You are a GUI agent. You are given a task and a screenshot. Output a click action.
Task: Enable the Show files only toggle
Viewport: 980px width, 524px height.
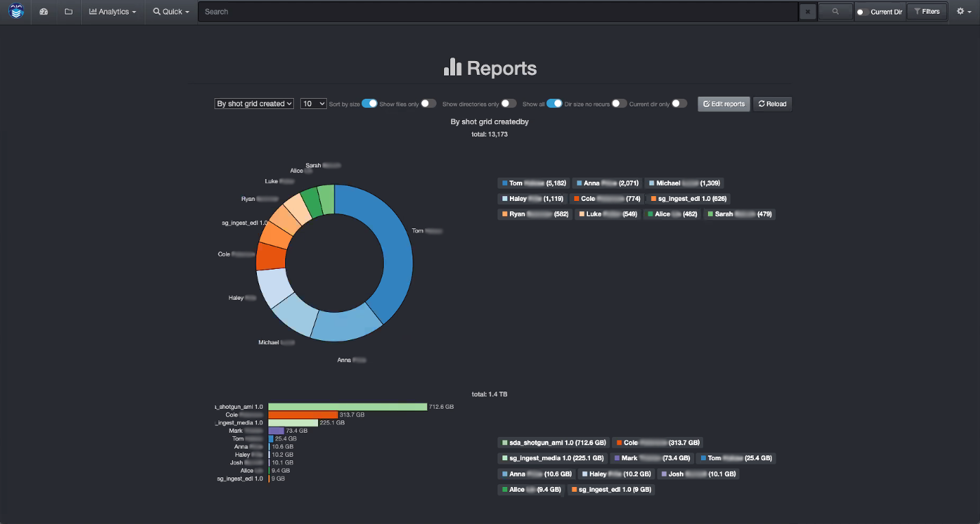428,103
